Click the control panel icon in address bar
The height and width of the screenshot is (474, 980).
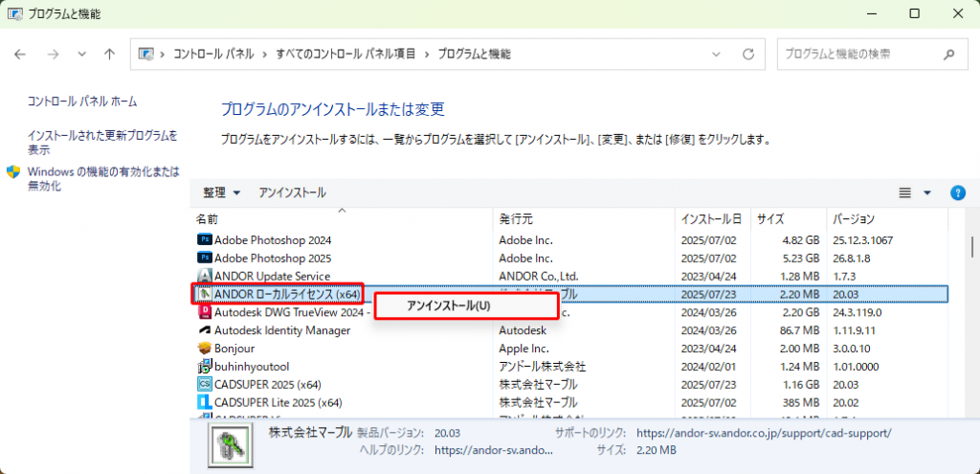pyautogui.click(x=145, y=55)
